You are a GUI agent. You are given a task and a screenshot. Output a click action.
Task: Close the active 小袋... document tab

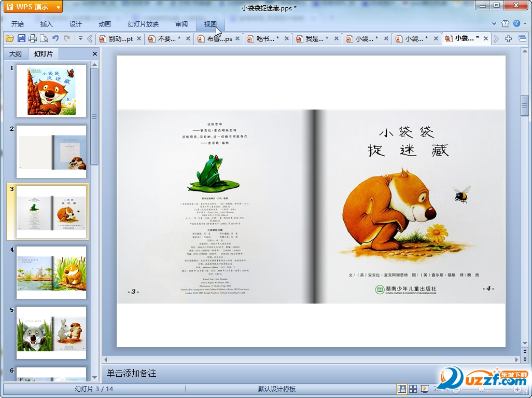point(485,39)
